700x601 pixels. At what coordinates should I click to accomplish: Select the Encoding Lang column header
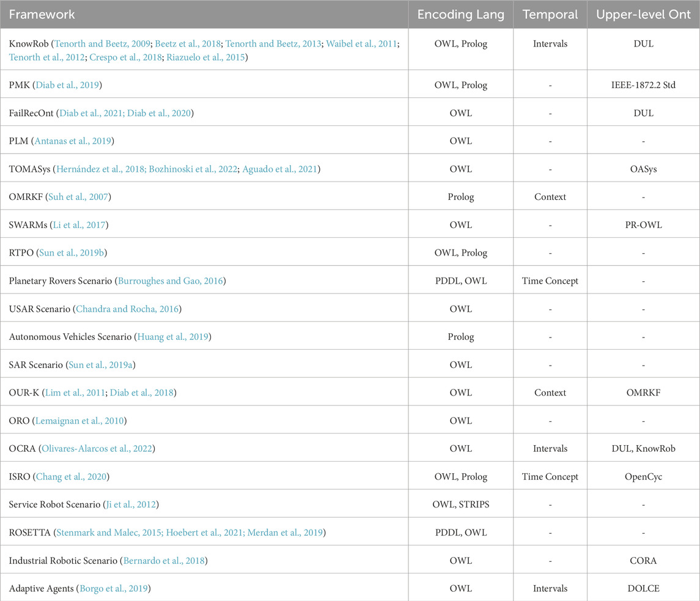(461, 14)
